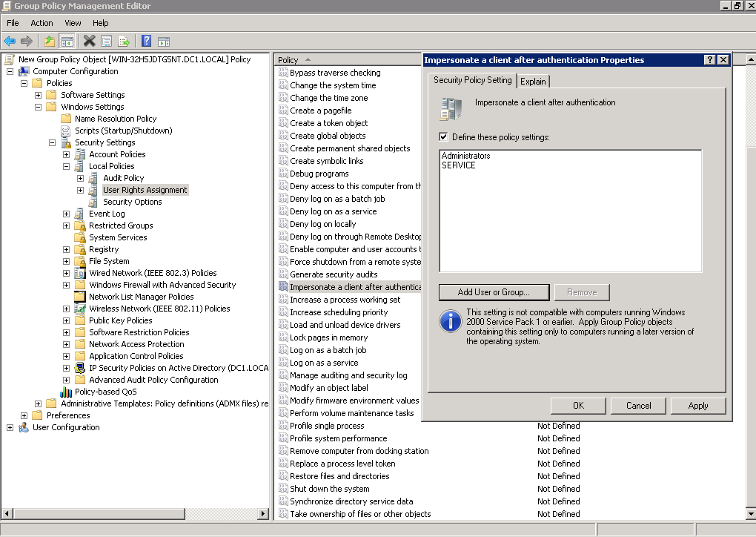Expand the User Configuration node

[10, 428]
